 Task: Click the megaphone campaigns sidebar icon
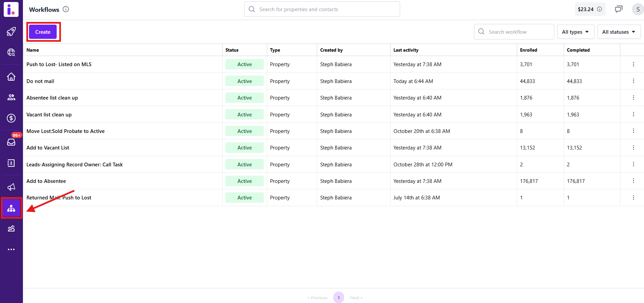11,187
